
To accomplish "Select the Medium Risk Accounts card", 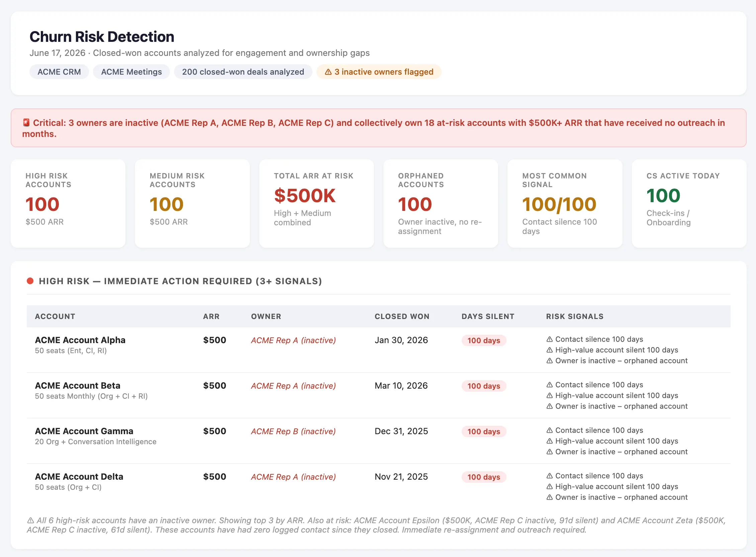I will (192, 204).
